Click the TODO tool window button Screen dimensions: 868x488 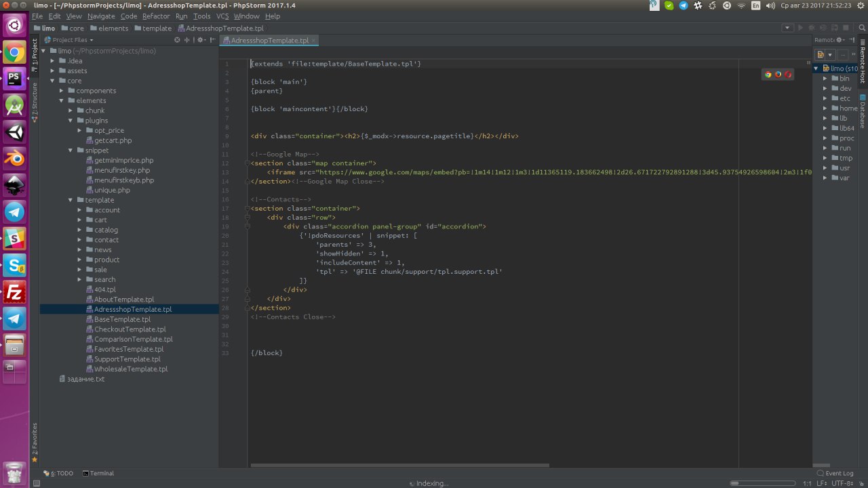point(62,473)
